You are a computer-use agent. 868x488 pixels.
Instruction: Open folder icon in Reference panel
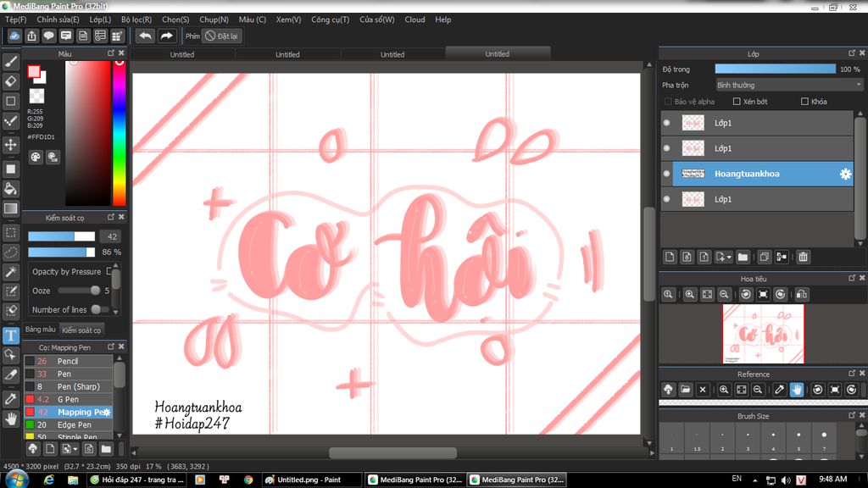pyautogui.click(x=685, y=390)
